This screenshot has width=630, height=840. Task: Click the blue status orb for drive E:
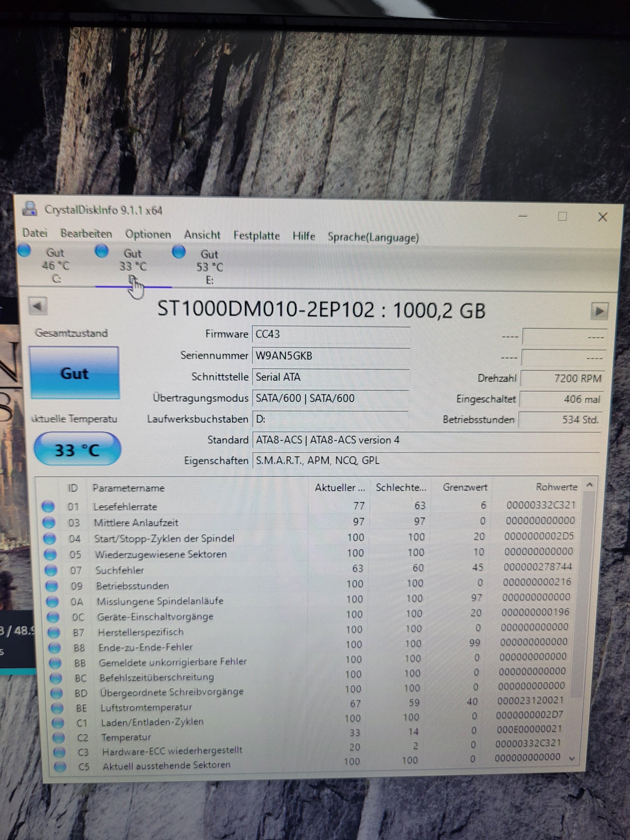pyautogui.click(x=179, y=252)
